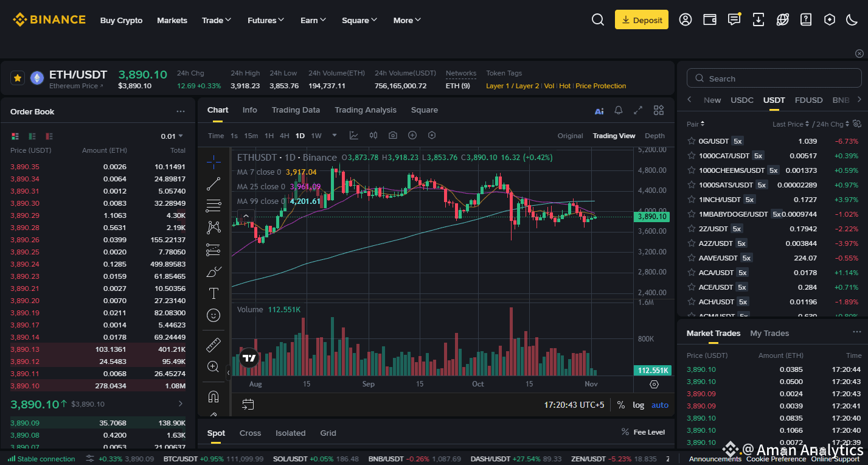Click the download app icon

pyautogui.click(x=759, y=19)
